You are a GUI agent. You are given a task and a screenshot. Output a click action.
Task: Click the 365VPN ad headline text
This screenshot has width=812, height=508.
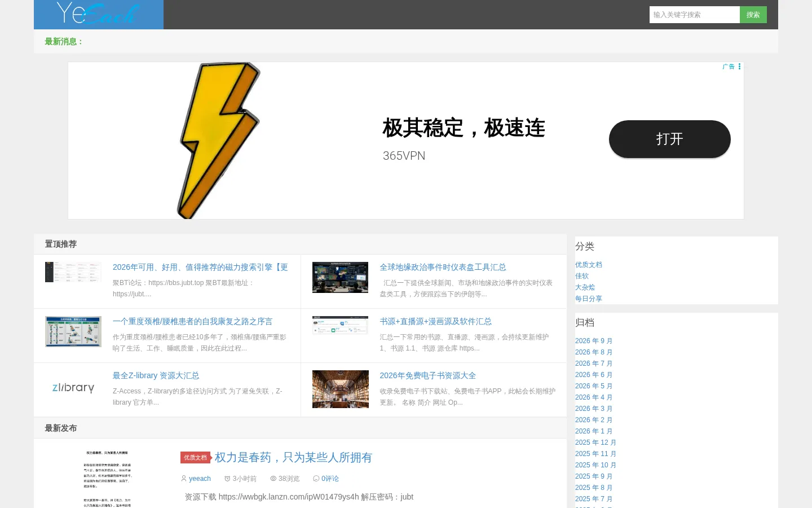click(x=464, y=128)
